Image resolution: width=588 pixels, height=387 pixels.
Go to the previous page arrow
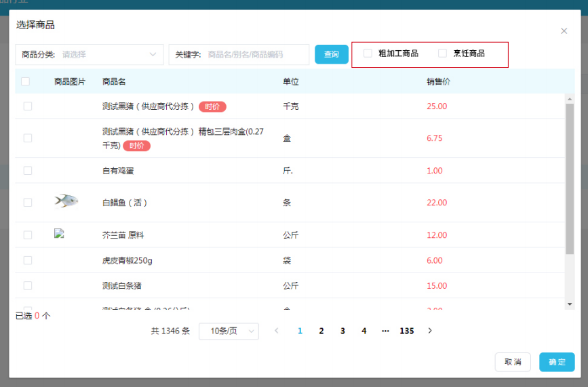point(277,331)
